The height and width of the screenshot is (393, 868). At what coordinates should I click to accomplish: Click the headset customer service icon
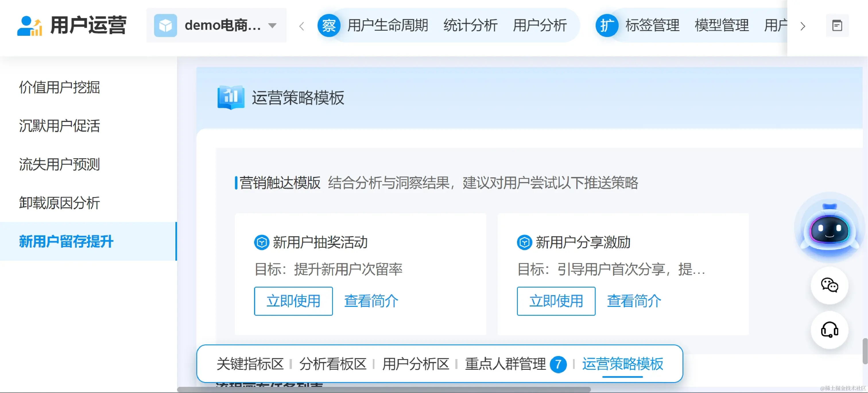(x=829, y=330)
